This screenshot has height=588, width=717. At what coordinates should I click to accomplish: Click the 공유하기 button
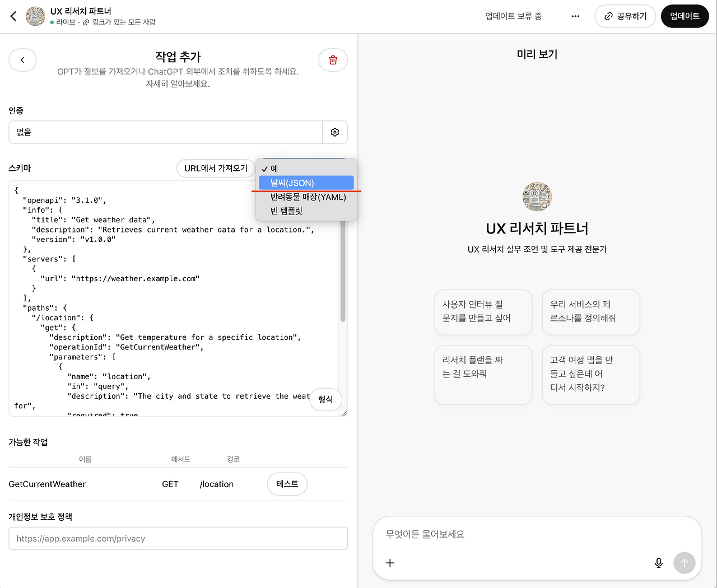click(625, 16)
